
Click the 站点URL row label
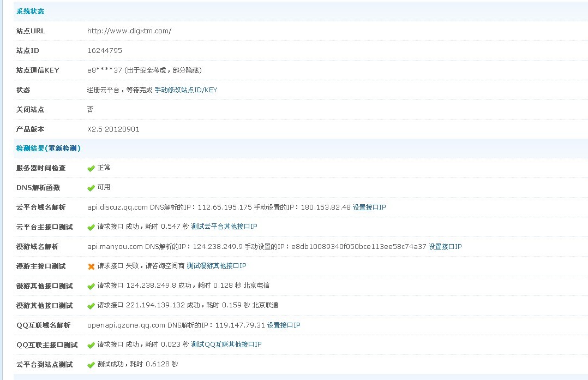pyautogui.click(x=31, y=31)
